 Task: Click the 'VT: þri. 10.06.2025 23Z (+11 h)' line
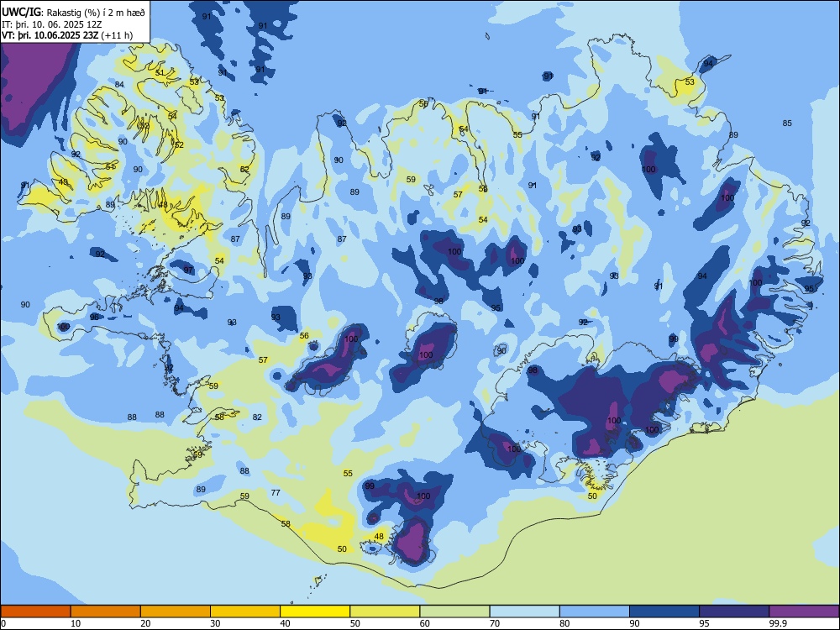pos(67,35)
